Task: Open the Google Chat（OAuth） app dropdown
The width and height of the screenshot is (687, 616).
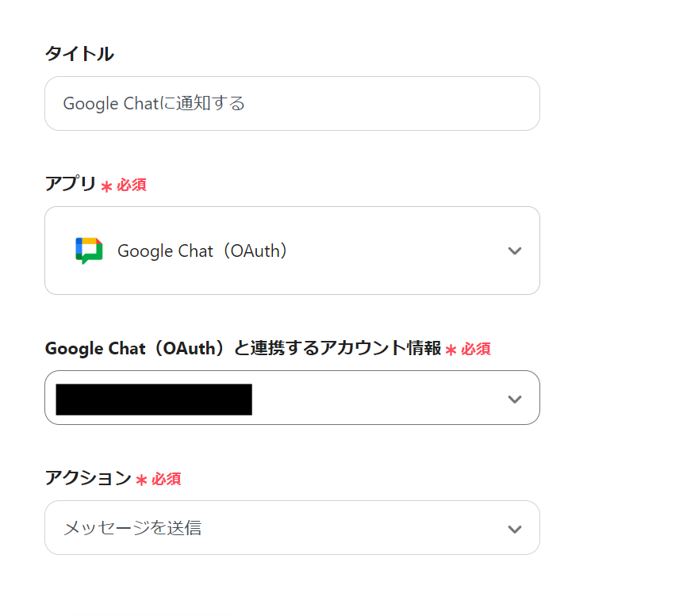Action: pyautogui.click(x=292, y=251)
